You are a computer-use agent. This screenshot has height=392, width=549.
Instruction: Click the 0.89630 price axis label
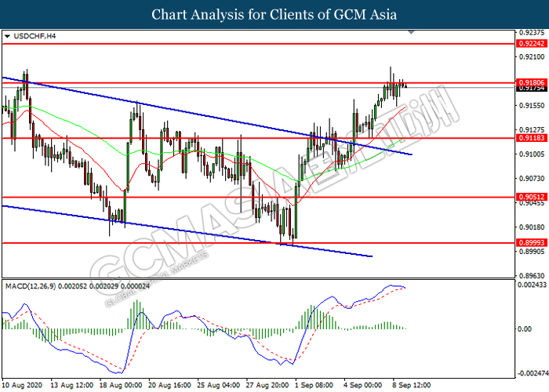click(532, 276)
